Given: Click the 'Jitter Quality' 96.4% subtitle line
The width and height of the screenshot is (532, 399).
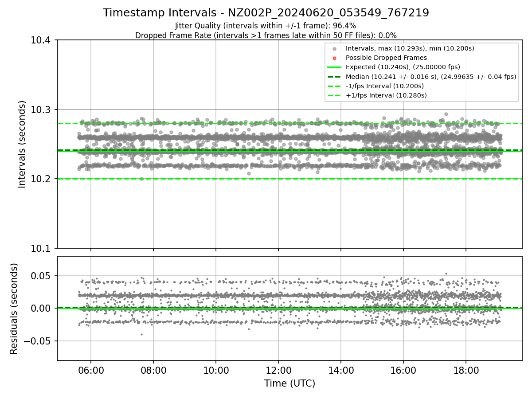Looking at the screenshot, I should [266, 26].
